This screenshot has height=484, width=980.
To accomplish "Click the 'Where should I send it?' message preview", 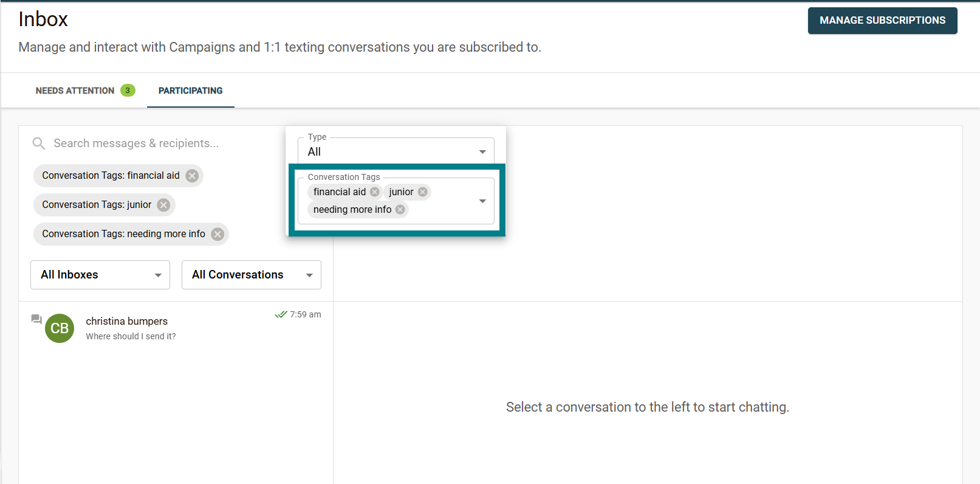I will pos(131,336).
